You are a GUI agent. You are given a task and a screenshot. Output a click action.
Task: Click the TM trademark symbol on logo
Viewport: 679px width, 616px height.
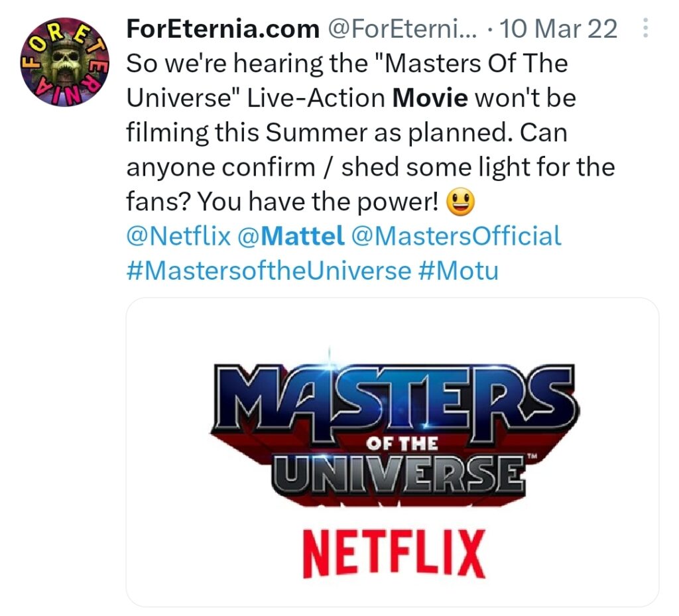[x=532, y=457]
